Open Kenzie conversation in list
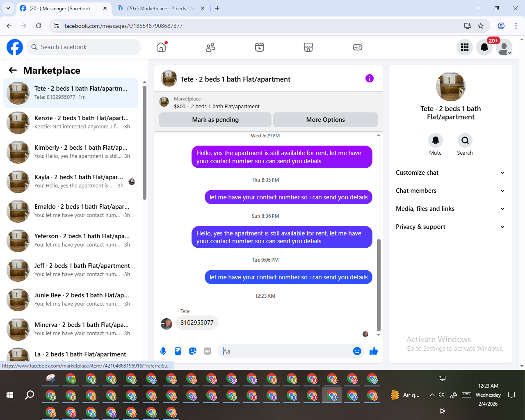Screen dimensions: 525x420 click(71, 123)
